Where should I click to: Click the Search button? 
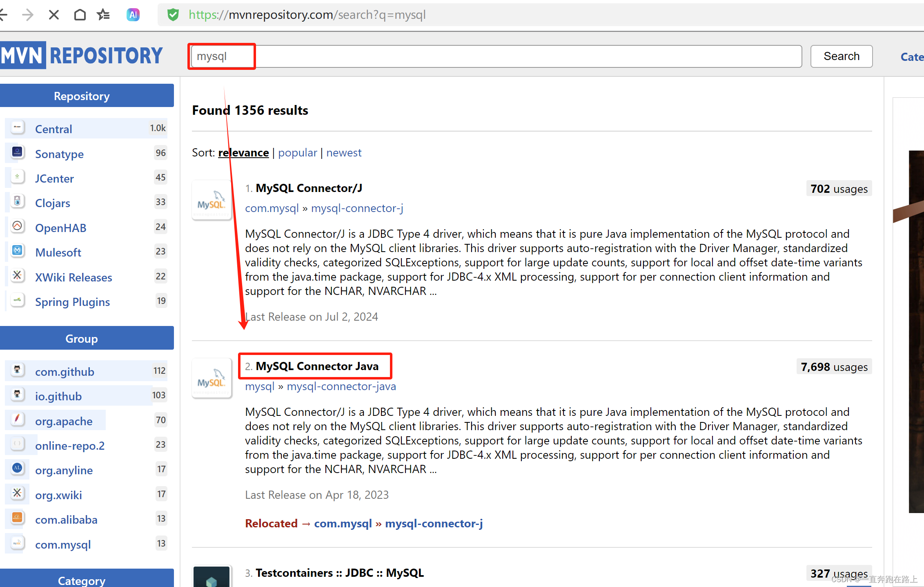[842, 56]
